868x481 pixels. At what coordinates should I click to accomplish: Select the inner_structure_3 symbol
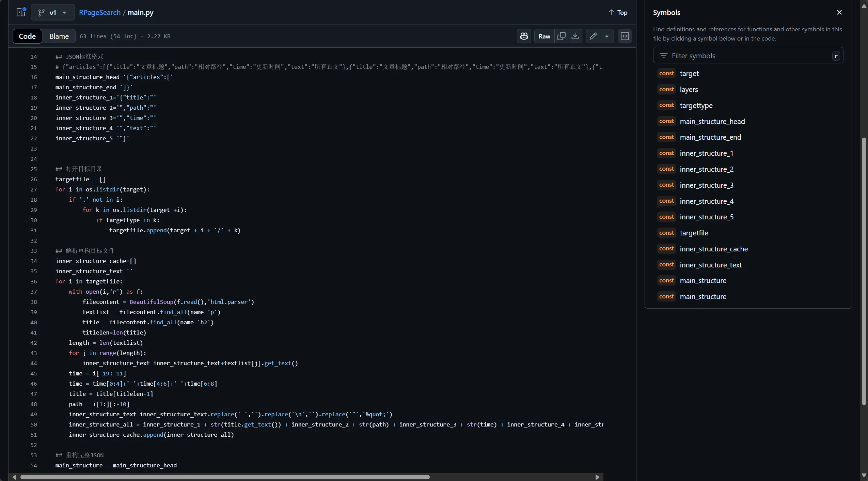707,185
